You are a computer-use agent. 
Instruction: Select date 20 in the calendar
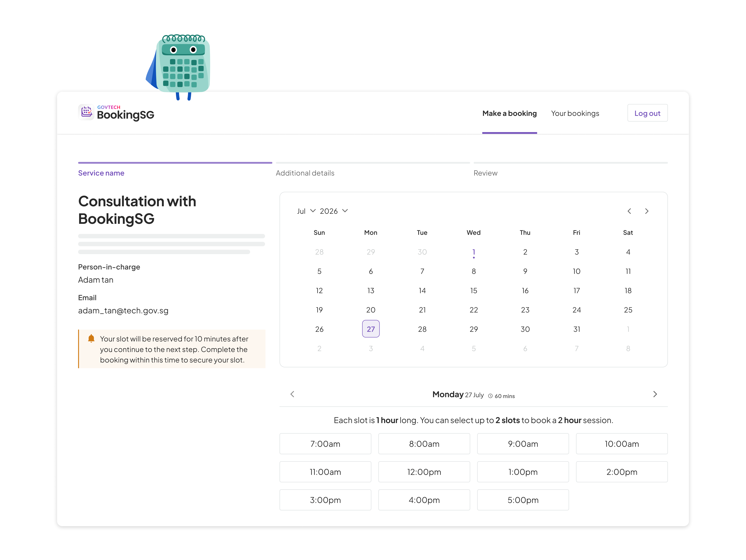[x=371, y=310]
